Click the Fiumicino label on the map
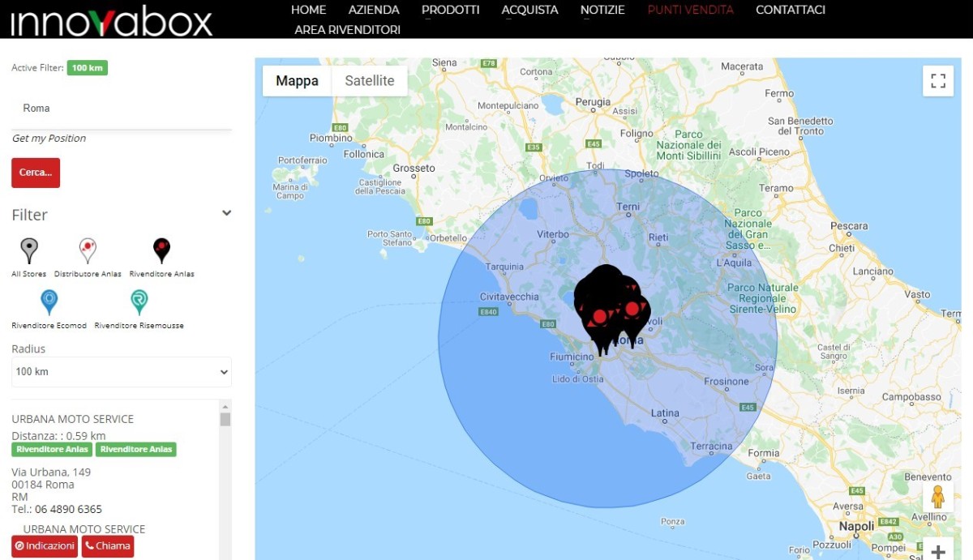This screenshot has width=973, height=560. click(572, 357)
